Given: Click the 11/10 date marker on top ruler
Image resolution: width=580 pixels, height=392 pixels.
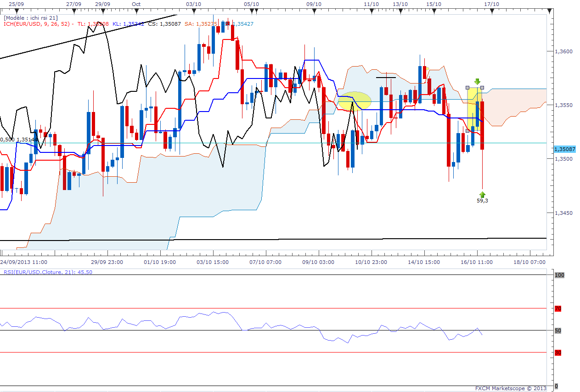Looking at the screenshot, I should [371, 4].
